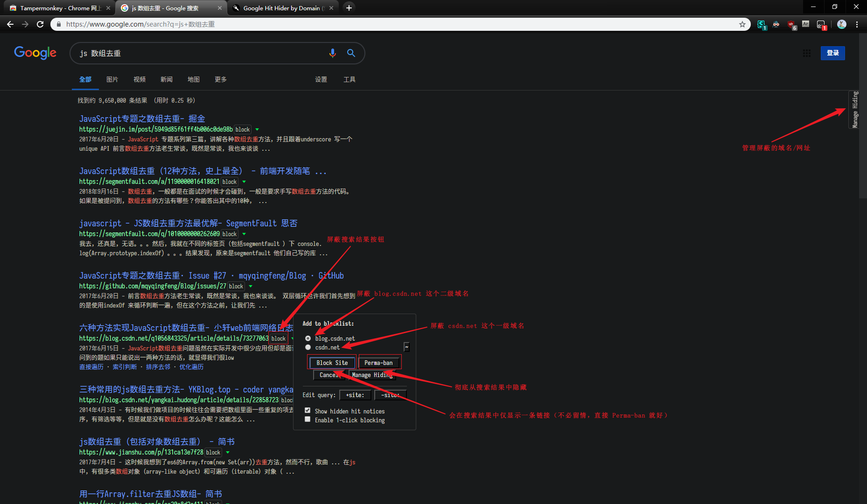Open the Tampermonkey extension icon
Image resolution: width=867 pixels, height=504 pixels.
pyautogui.click(x=821, y=24)
